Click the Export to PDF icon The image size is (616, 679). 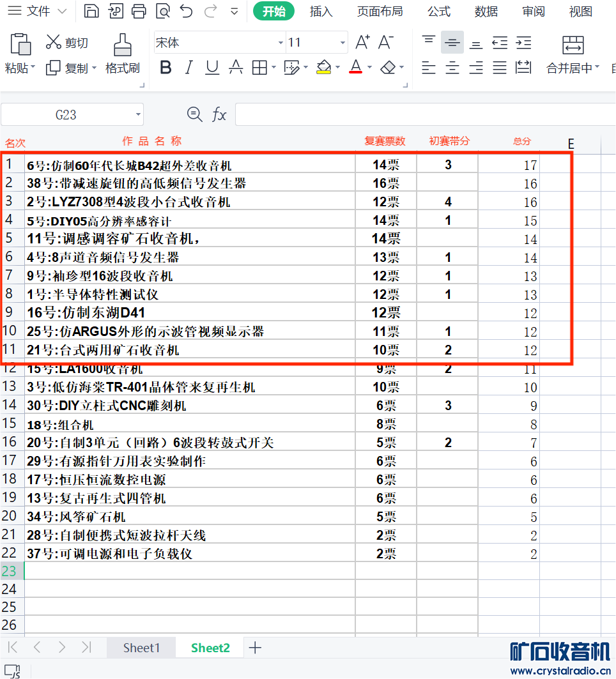tap(115, 11)
